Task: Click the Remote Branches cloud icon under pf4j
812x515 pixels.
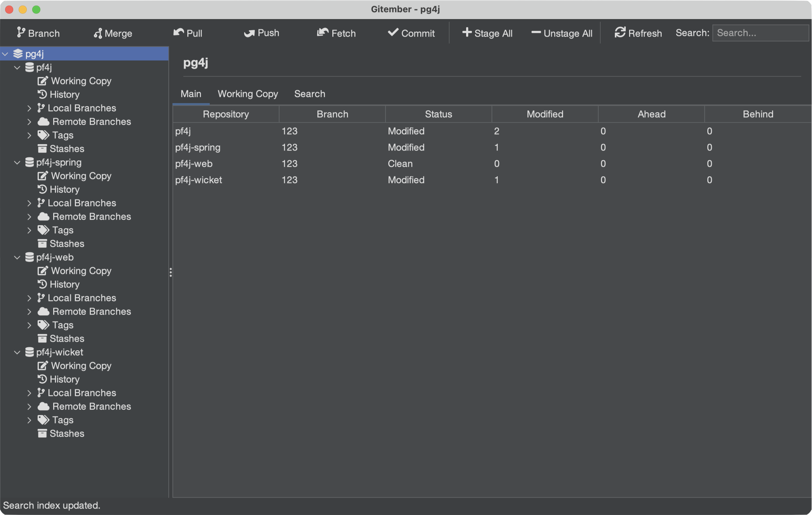Action: 43,121
